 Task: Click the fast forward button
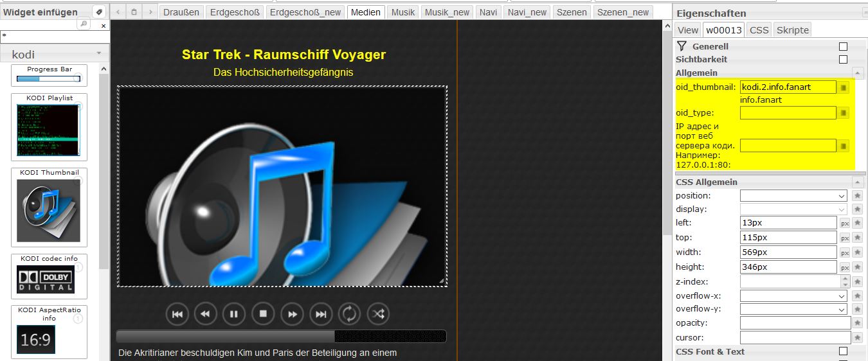[x=292, y=314]
